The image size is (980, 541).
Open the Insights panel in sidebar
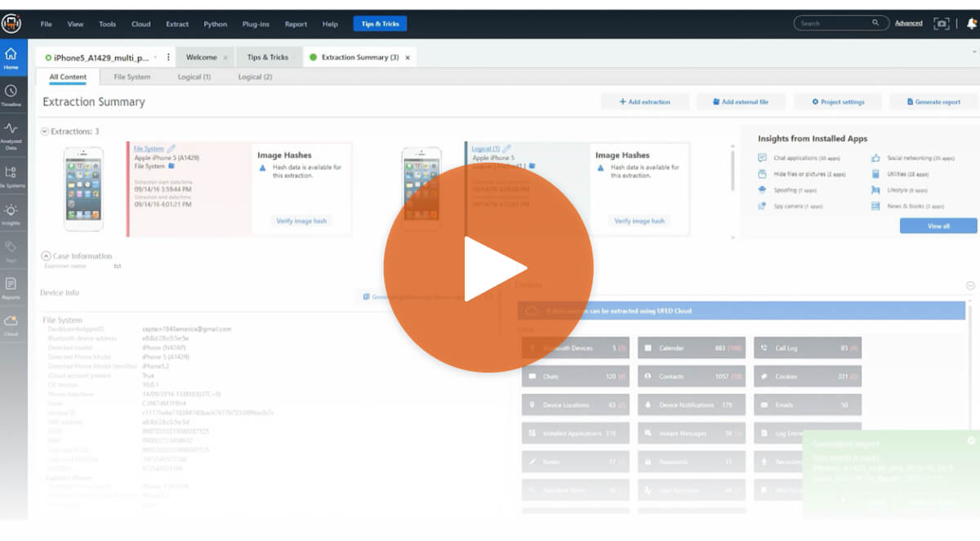[11, 214]
